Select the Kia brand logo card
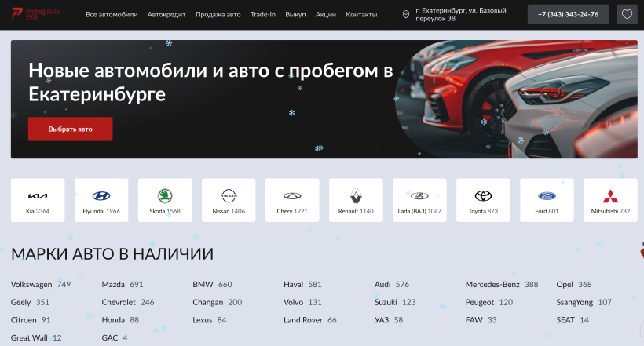Viewport: 644px width, 346px height. click(x=38, y=200)
